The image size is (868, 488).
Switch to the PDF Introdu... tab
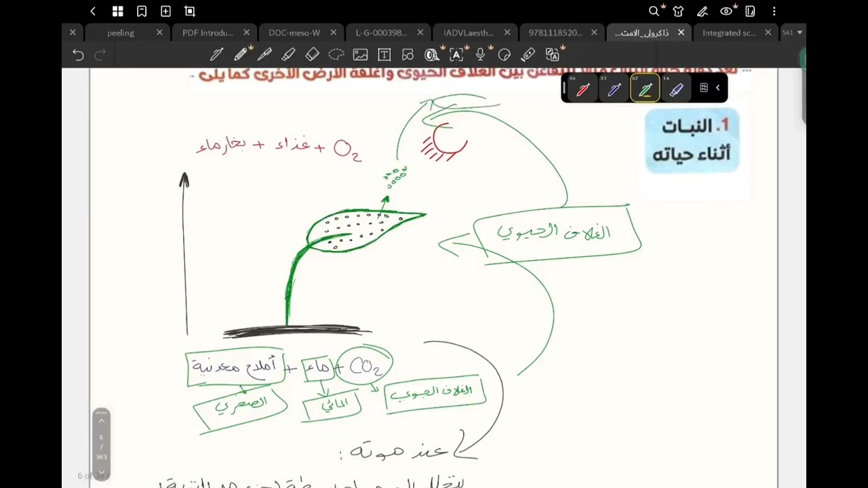tap(208, 33)
